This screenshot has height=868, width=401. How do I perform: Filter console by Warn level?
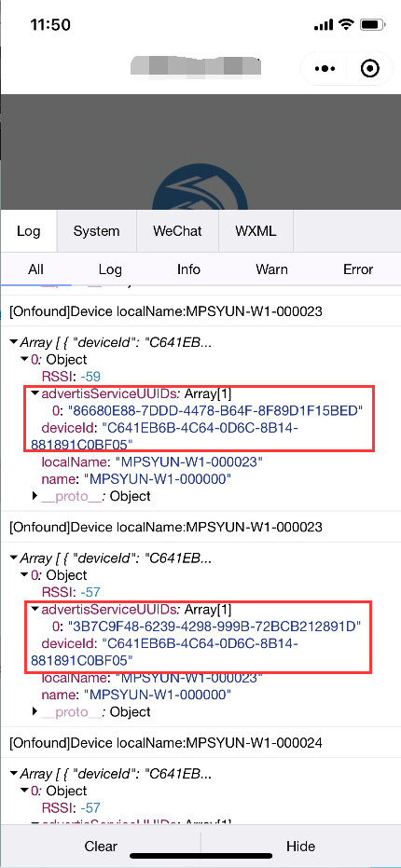271,269
